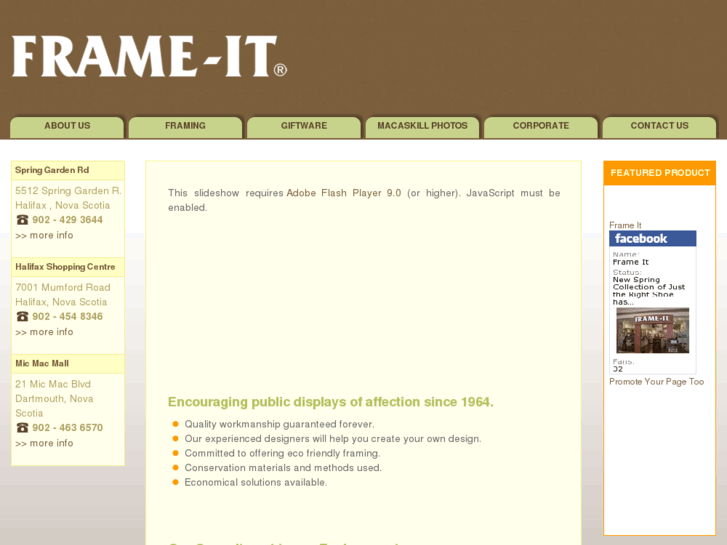This screenshot has width=727, height=545.
Task: Click Quality workmanship guaranteed forever bullet
Action: (279, 424)
